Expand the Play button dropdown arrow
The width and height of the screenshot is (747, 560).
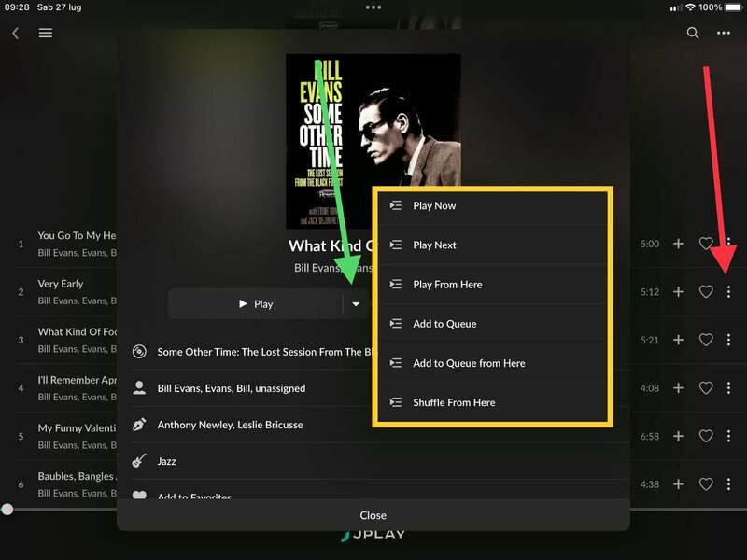click(x=356, y=304)
